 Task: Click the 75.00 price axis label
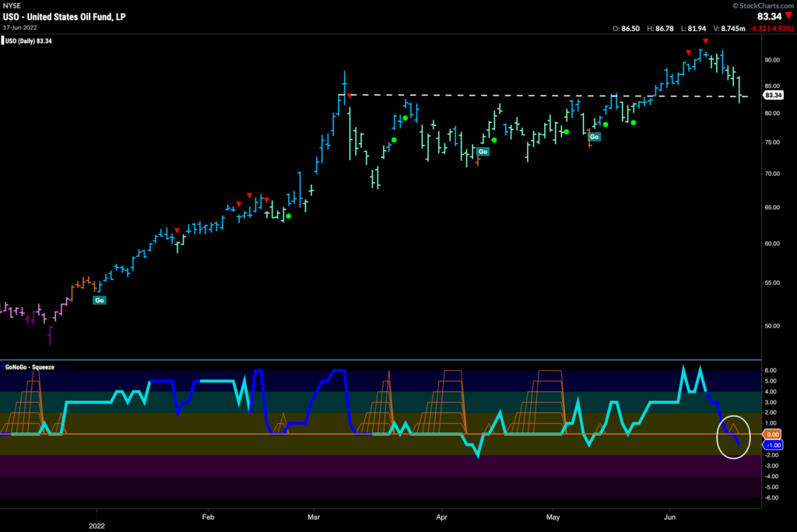click(772, 142)
